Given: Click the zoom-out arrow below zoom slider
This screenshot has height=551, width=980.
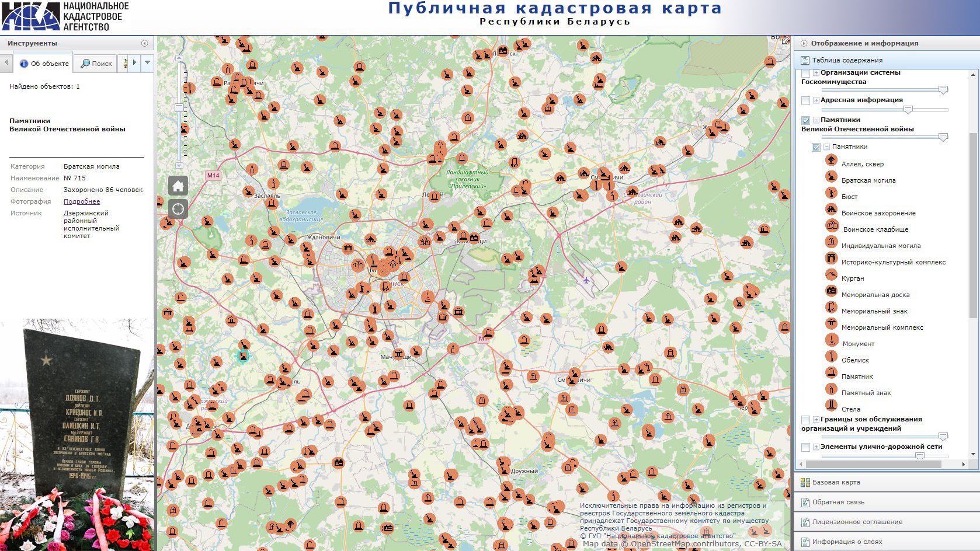Looking at the screenshot, I should (x=180, y=166).
